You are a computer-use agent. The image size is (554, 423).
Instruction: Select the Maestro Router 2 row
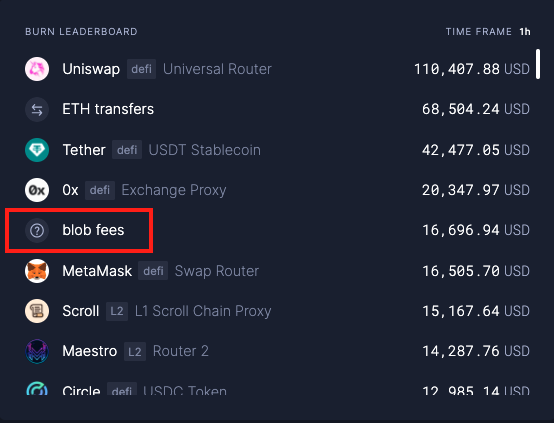tap(277, 351)
